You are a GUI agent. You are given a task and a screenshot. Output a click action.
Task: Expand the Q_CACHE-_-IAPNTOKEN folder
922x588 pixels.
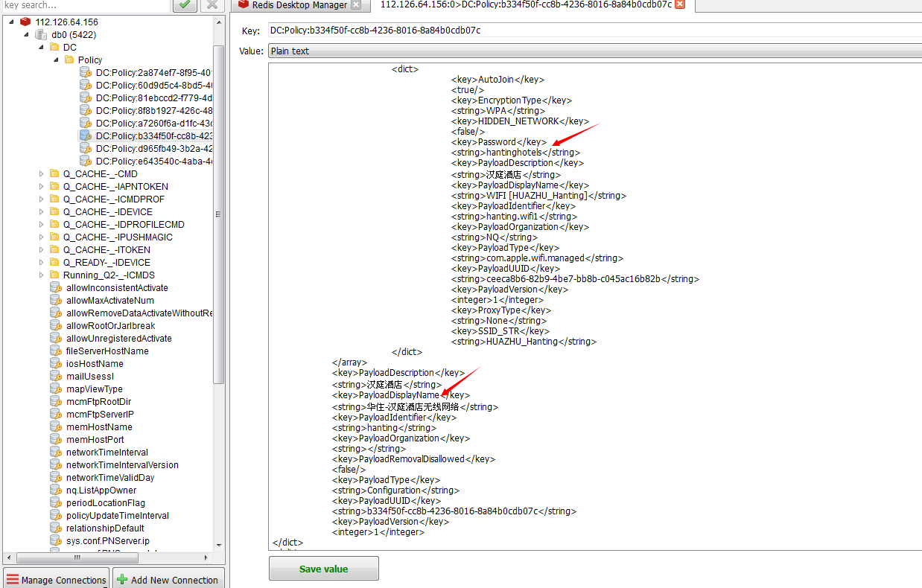pos(42,186)
